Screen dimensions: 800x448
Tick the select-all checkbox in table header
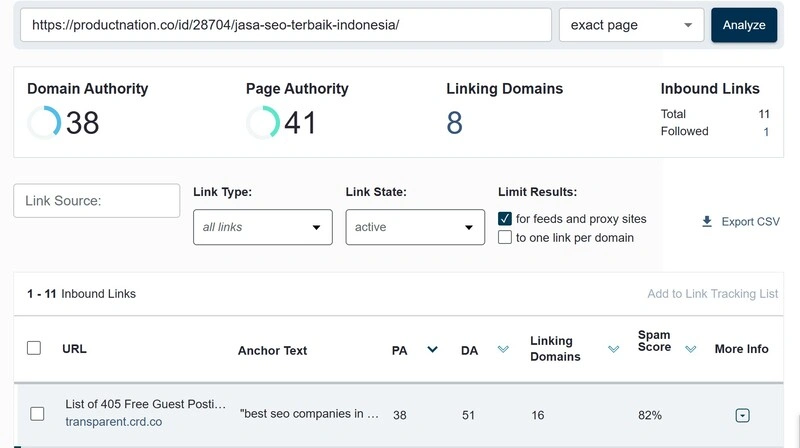pos(34,348)
